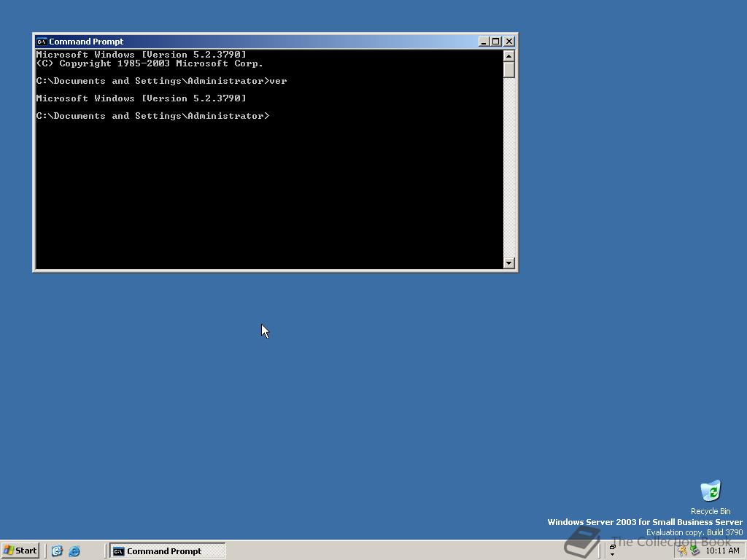Click the Command Prompt scrollbar thumb

point(508,70)
